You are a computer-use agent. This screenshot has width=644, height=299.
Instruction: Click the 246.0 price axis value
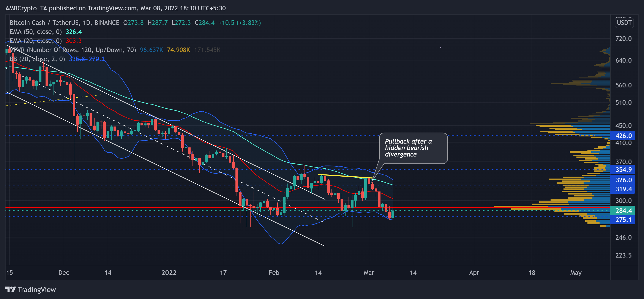[623, 237]
